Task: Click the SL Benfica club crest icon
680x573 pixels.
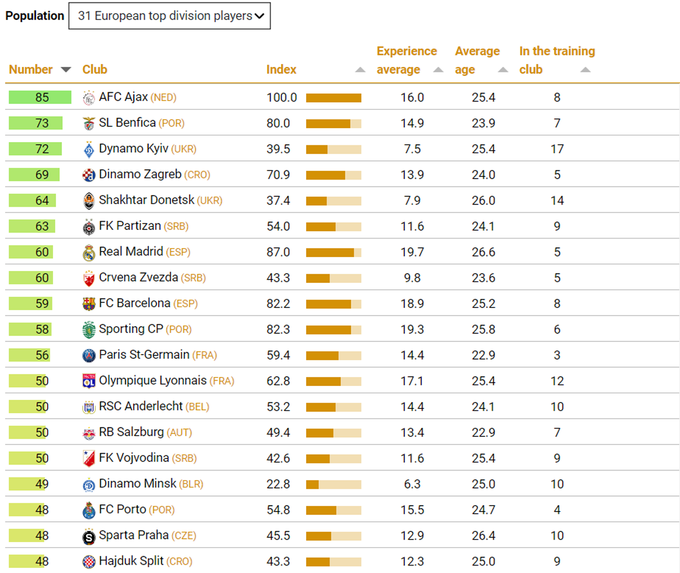Action: coord(89,123)
